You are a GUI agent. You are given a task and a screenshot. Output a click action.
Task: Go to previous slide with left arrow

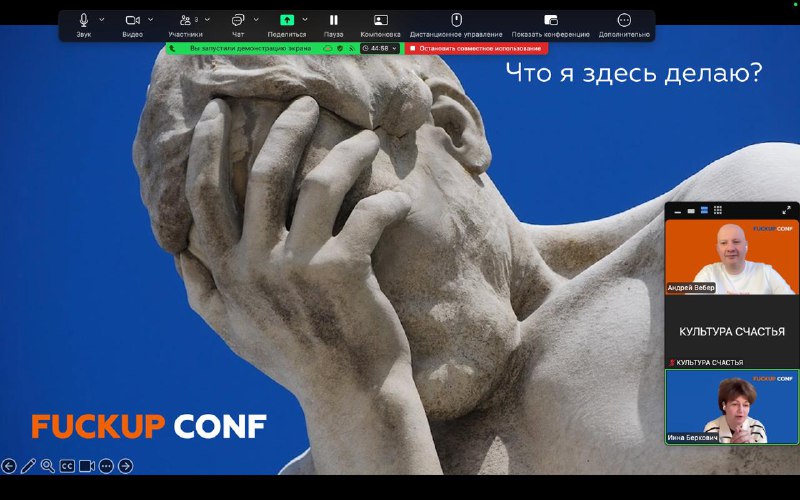click(x=9, y=465)
